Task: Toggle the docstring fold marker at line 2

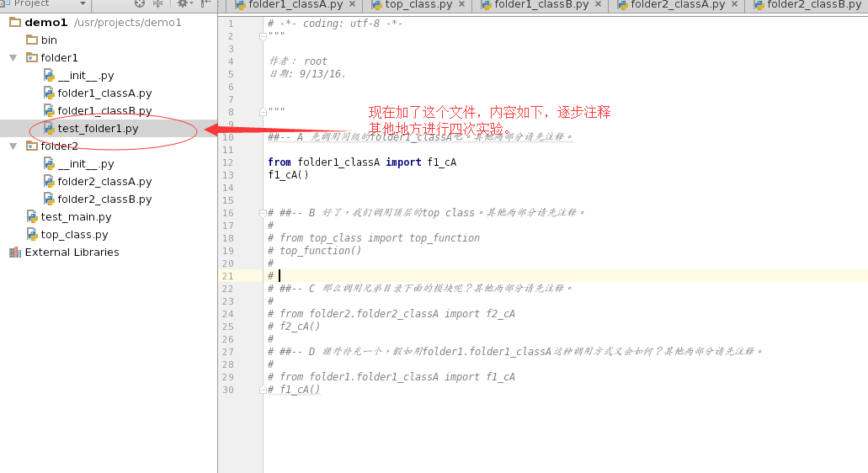Action: pyautogui.click(x=263, y=36)
